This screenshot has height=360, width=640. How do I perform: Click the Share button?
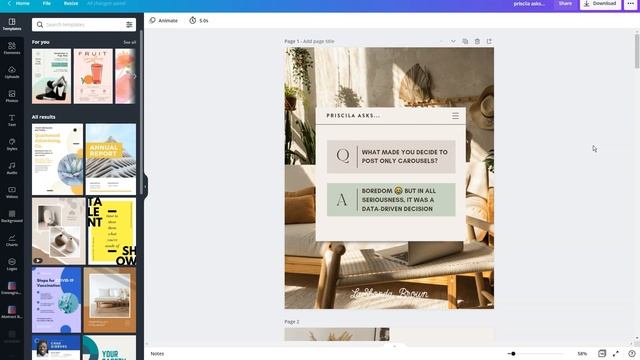click(565, 4)
